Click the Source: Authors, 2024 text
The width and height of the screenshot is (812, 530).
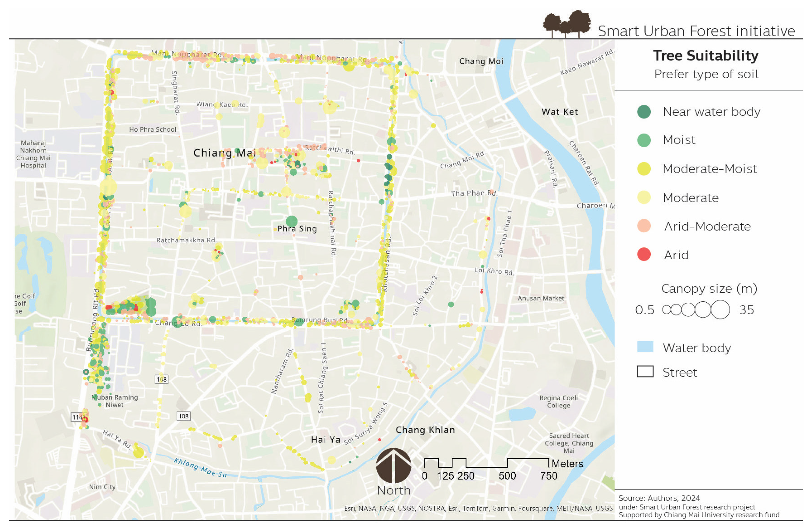[x=659, y=498]
